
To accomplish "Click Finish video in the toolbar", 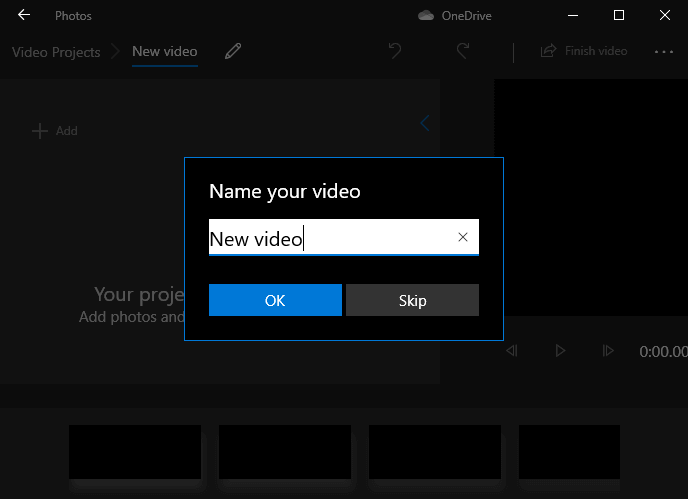I will [x=585, y=51].
